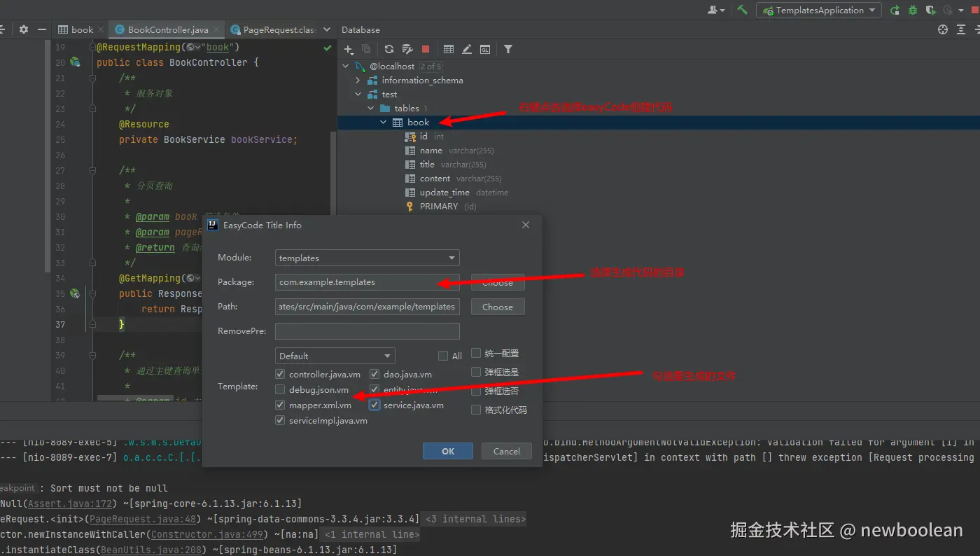980x556 pixels.
Task: Close the book editor tab
Action: tap(101, 29)
